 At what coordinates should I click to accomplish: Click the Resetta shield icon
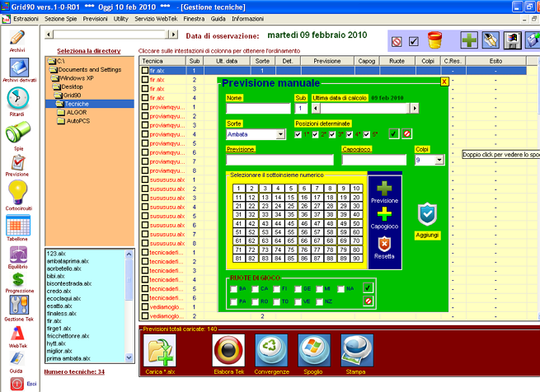(384, 244)
